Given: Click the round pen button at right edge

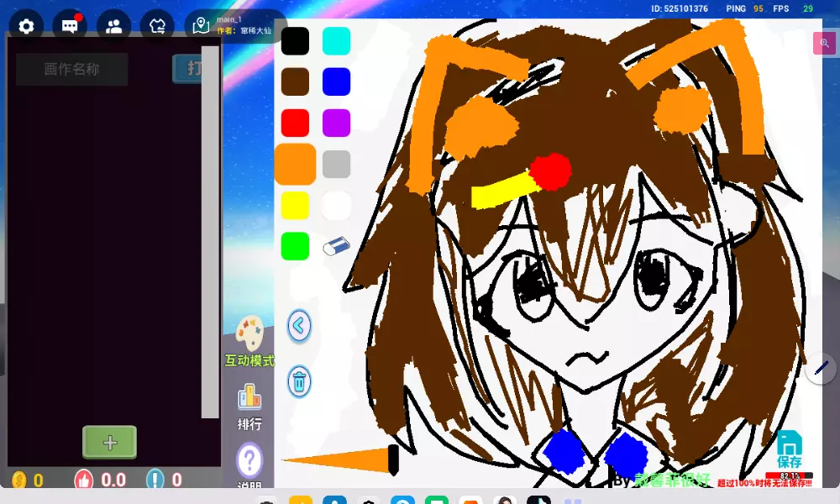Looking at the screenshot, I should pyautogui.click(x=822, y=368).
